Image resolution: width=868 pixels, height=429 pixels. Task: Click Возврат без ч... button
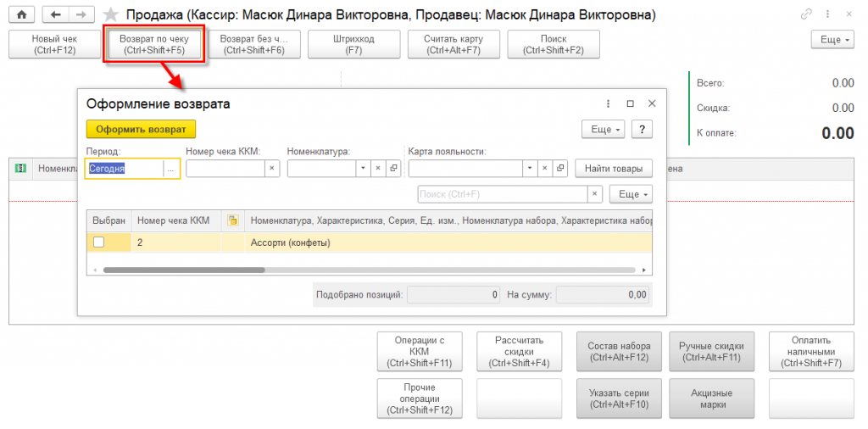point(254,44)
